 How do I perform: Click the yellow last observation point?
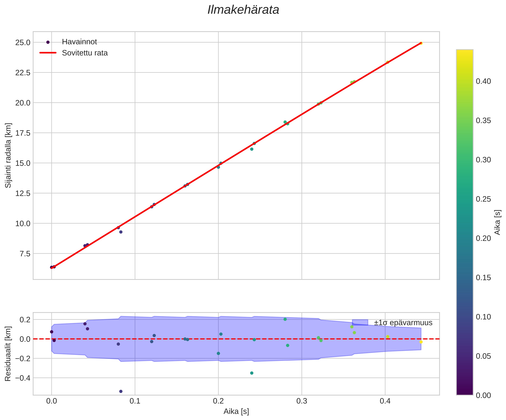(421, 43)
